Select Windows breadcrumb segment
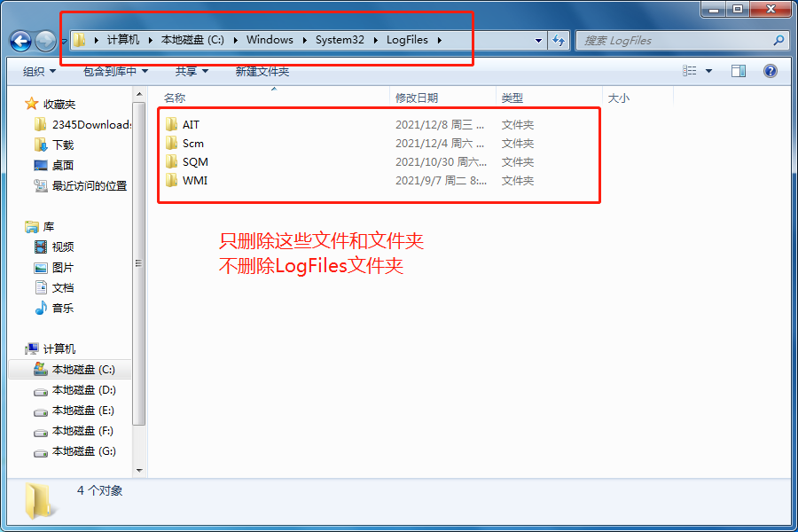The height and width of the screenshot is (532, 798). click(270, 40)
